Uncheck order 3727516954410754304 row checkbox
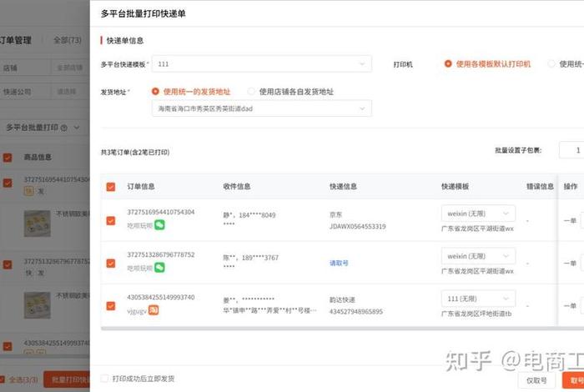The height and width of the screenshot is (392, 584). [111, 221]
